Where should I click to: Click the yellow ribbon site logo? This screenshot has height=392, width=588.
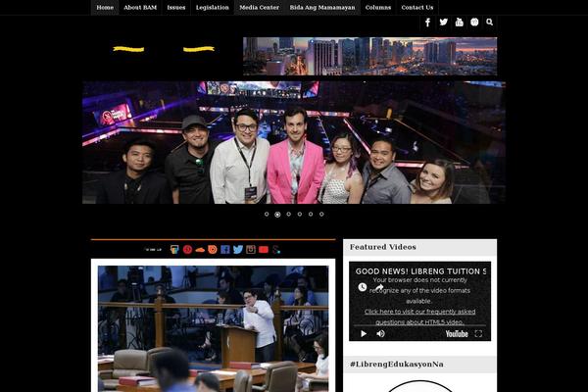coord(164,49)
